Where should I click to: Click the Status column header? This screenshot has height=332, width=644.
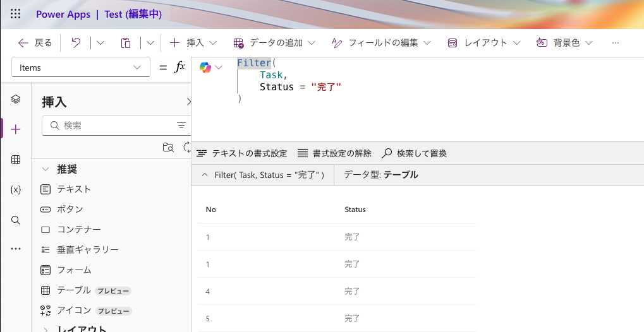(355, 210)
